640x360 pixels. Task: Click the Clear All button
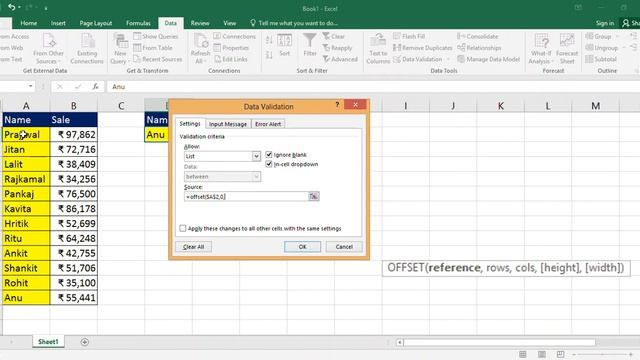click(193, 247)
